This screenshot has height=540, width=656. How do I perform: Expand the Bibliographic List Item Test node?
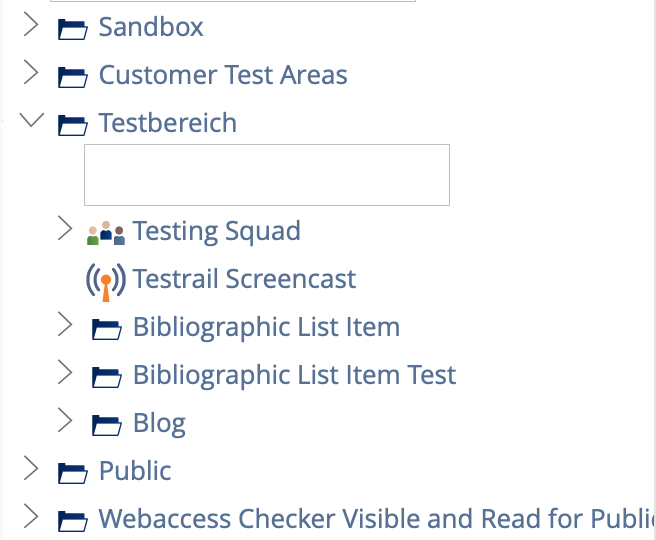click(65, 374)
